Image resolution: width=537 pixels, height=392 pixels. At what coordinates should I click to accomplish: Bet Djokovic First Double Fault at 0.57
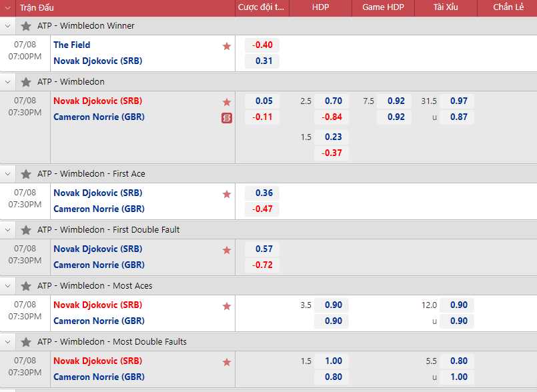point(262,249)
